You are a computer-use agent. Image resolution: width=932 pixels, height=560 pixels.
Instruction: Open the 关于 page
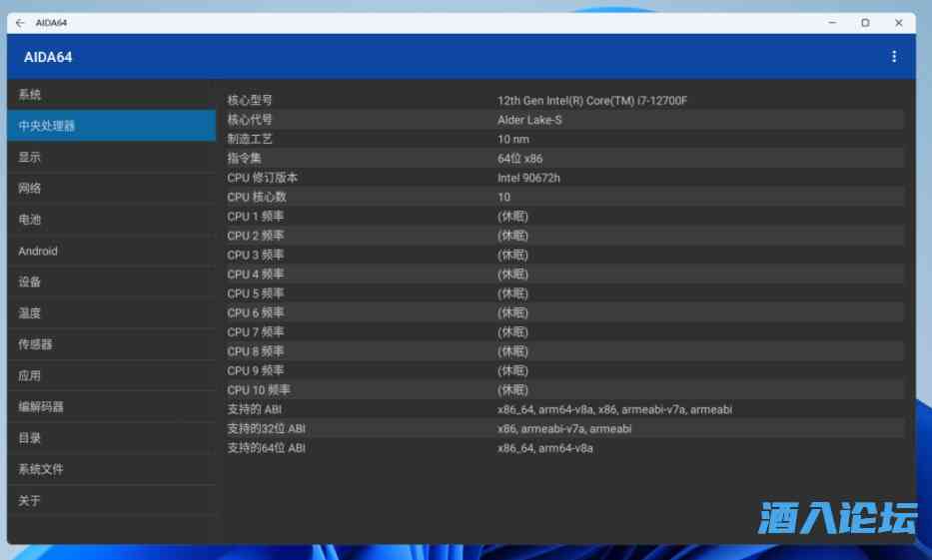click(111, 500)
